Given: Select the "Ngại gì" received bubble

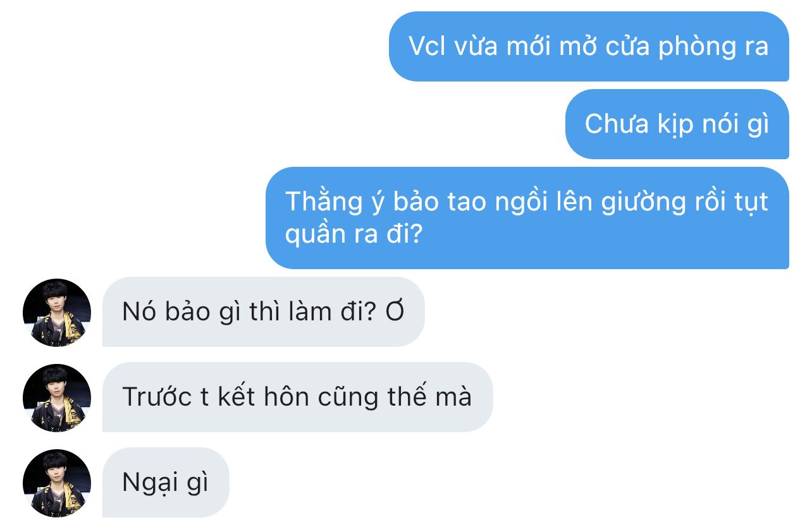Looking at the screenshot, I should click(166, 483).
